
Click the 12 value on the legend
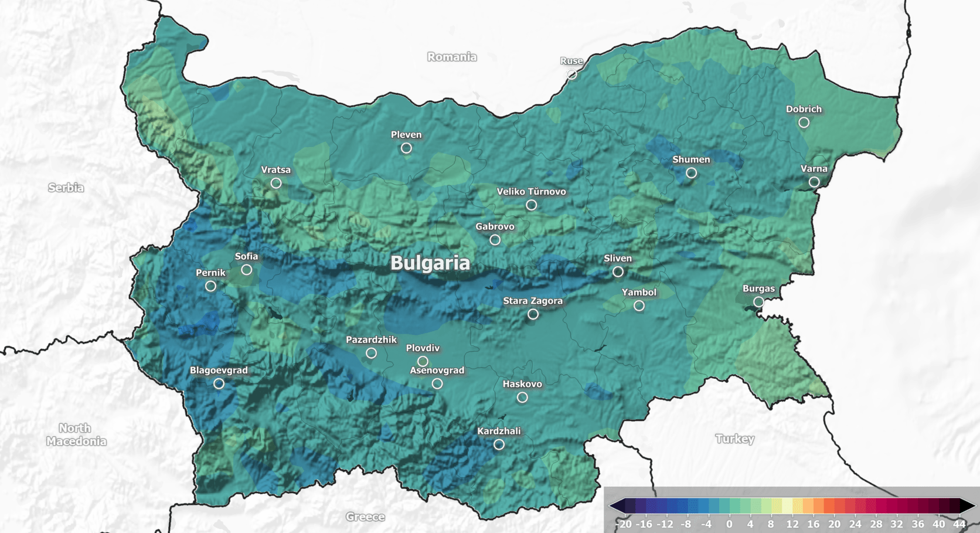792,524
